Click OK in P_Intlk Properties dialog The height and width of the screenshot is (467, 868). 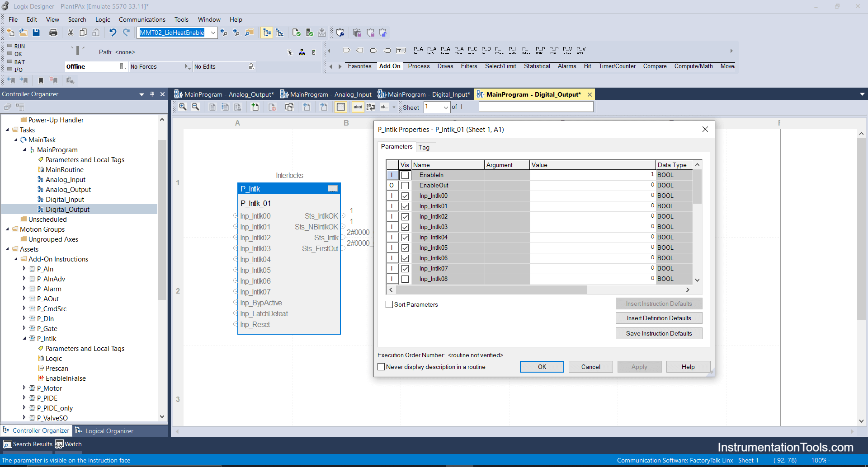[x=542, y=367]
